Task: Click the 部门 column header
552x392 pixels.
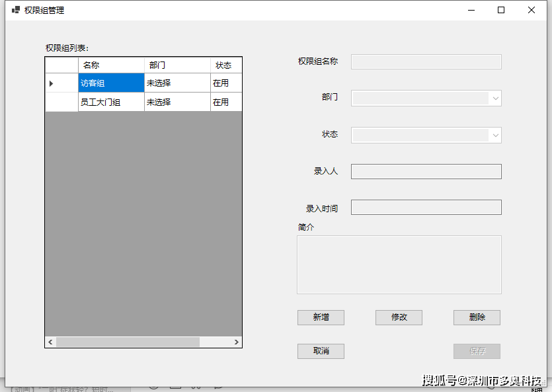Action: click(175, 65)
